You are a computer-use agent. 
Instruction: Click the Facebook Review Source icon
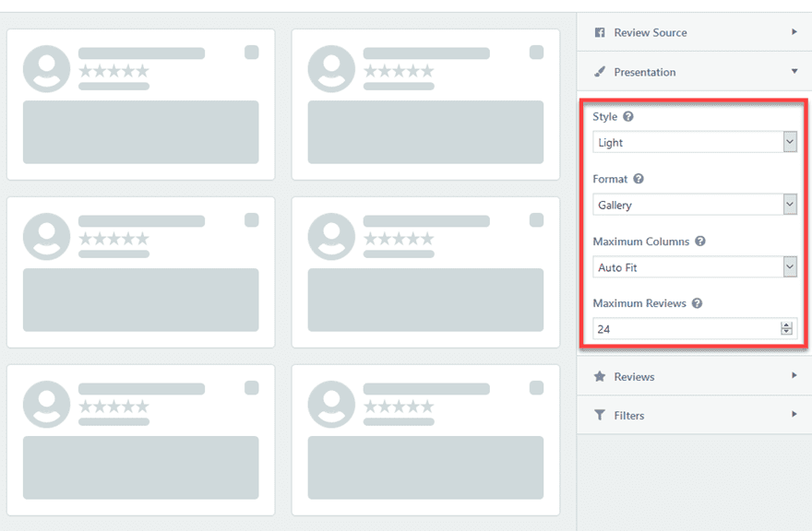600,32
